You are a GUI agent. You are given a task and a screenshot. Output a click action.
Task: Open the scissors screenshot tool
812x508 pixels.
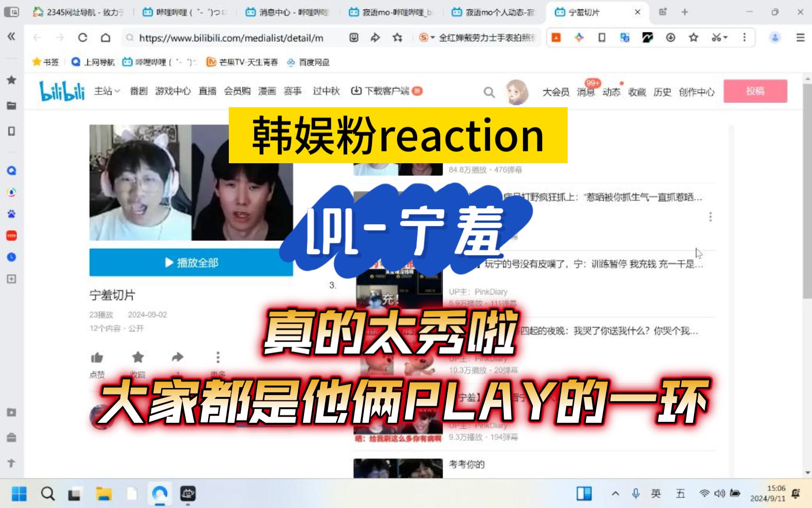tap(716, 38)
